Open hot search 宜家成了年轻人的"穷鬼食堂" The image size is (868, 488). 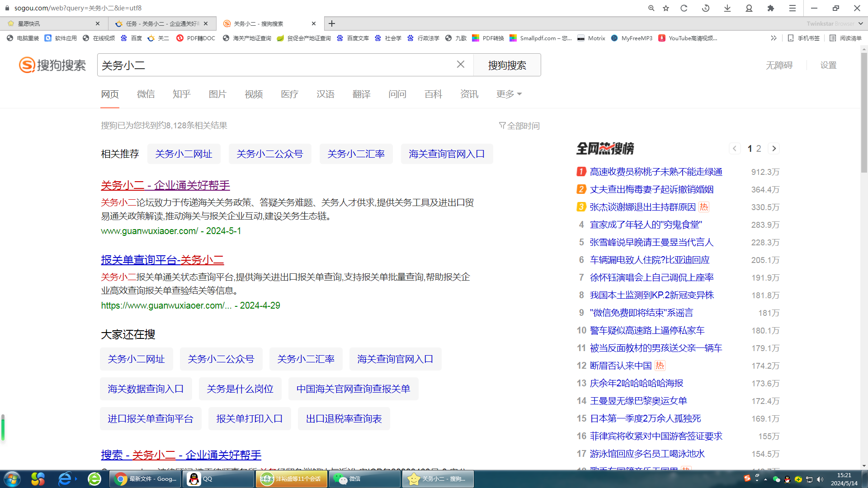tap(646, 225)
